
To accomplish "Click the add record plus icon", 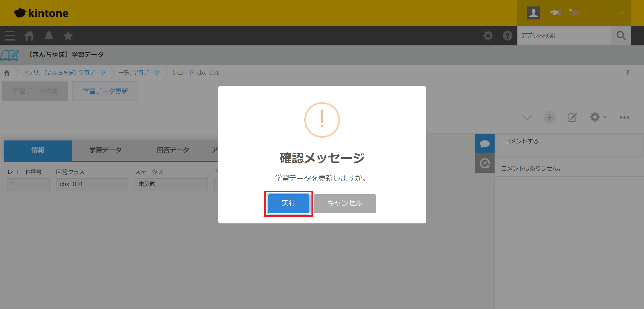I will (x=549, y=117).
